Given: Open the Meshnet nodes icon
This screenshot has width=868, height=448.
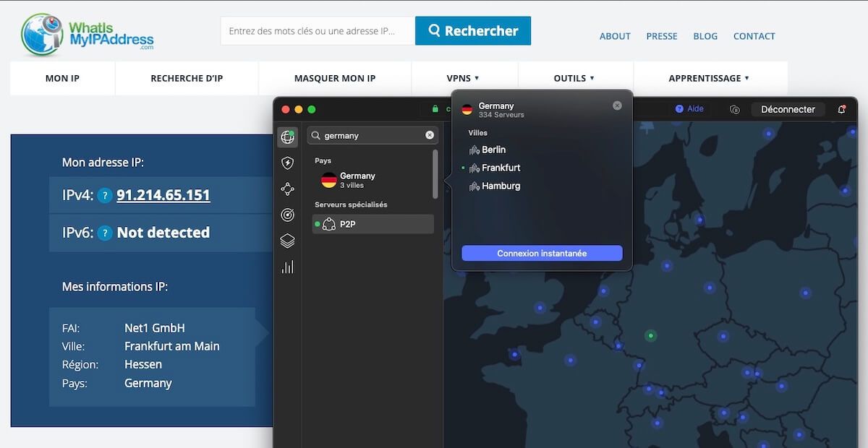Looking at the screenshot, I should tap(287, 189).
